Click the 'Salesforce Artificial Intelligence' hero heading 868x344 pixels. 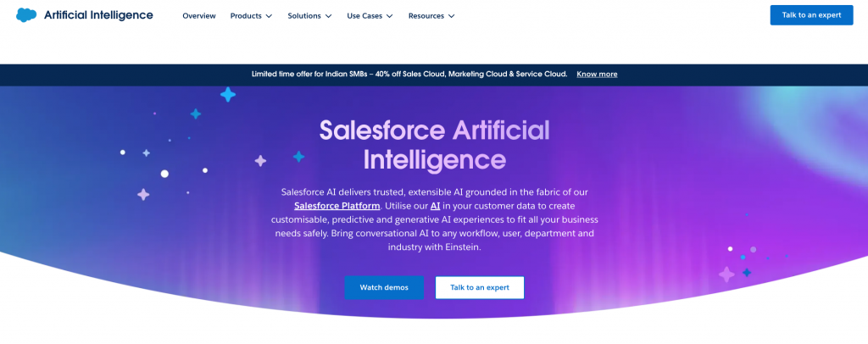[434, 144]
